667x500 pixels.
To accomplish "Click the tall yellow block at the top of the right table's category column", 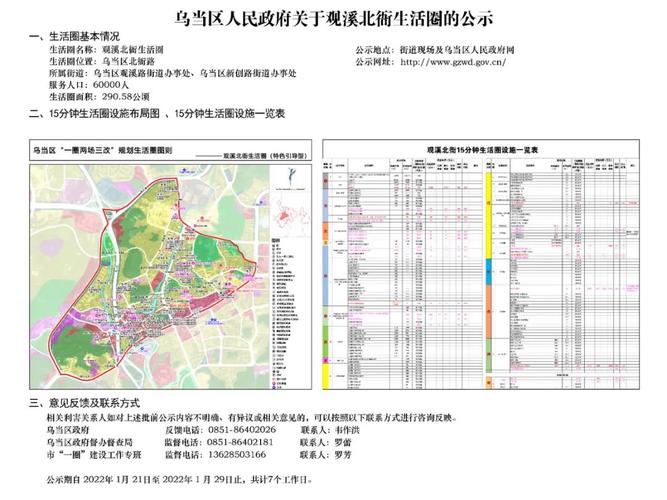I will point(489,215).
